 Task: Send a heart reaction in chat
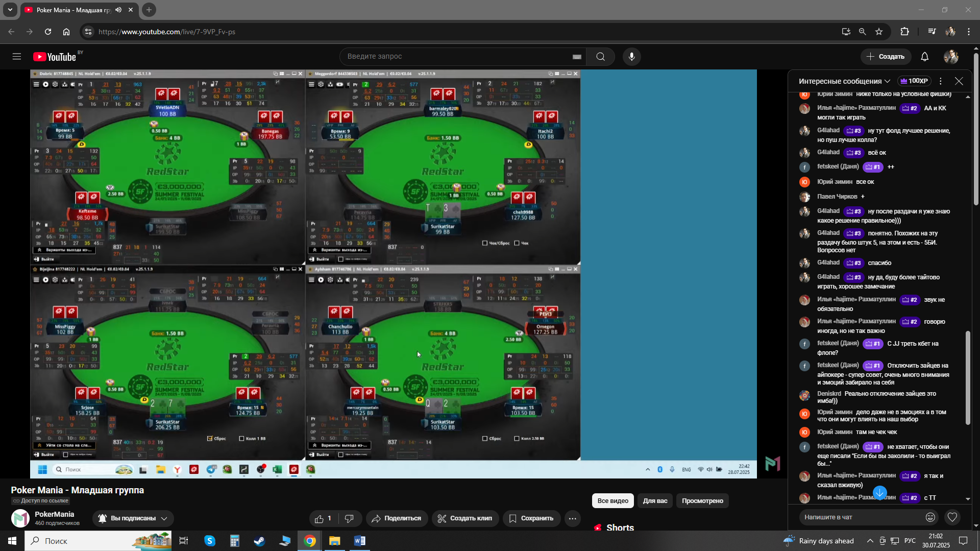(x=952, y=517)
